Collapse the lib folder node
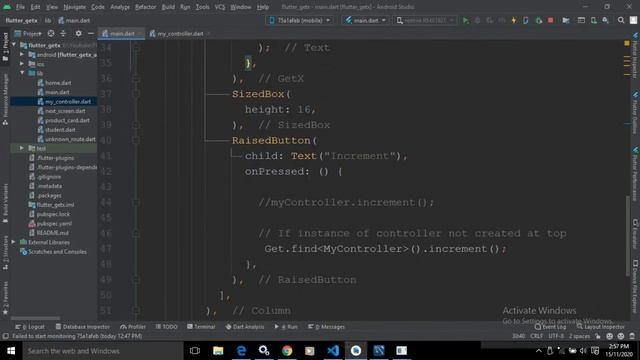 click(x=22, y=73)
